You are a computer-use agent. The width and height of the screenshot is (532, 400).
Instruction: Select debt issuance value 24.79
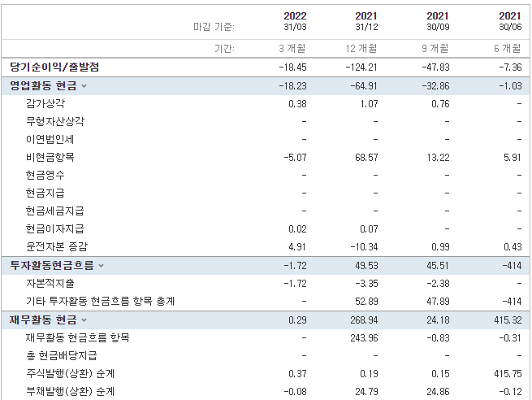[x=366, y=392]
